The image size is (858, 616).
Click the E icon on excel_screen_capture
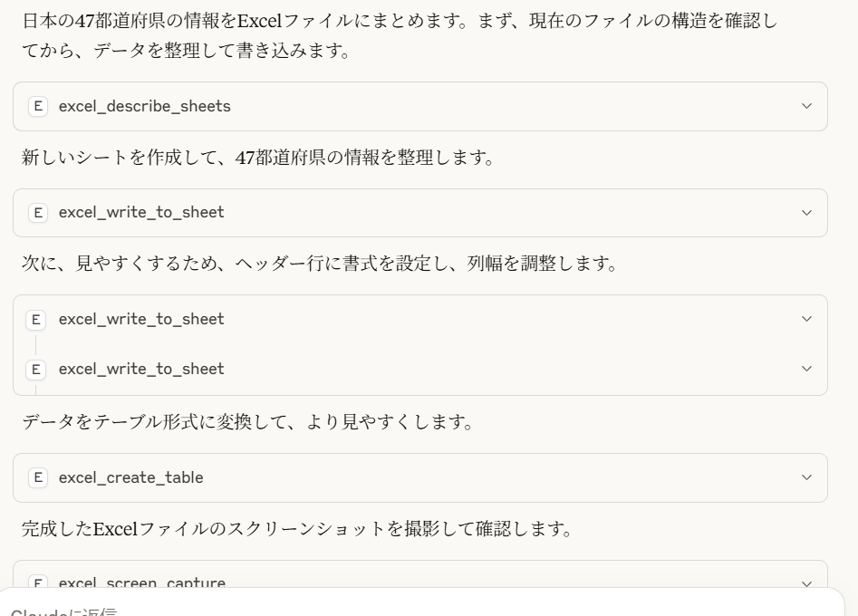click(x=37, y=584)
